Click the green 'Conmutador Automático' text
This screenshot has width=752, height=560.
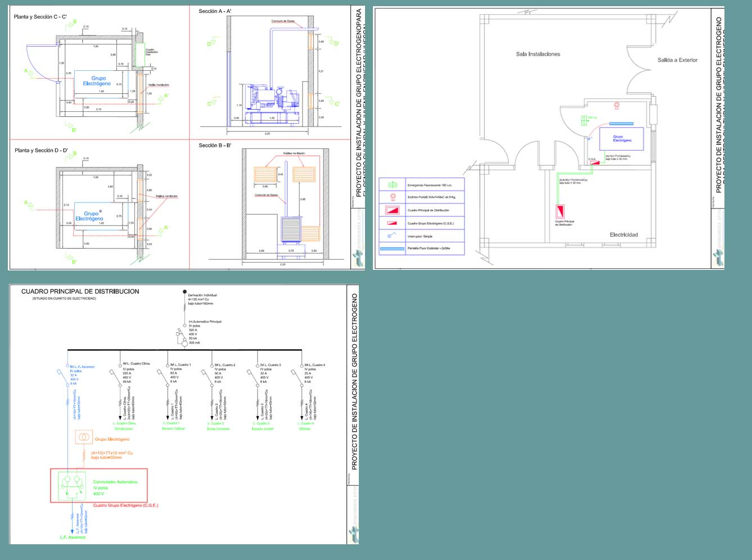[115, 482]
